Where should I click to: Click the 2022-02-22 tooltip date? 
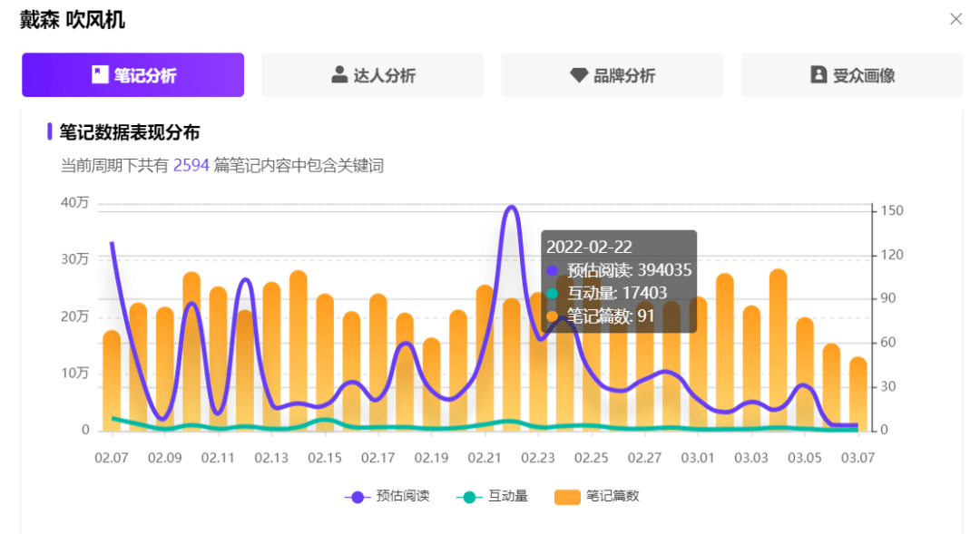point(590,248)
